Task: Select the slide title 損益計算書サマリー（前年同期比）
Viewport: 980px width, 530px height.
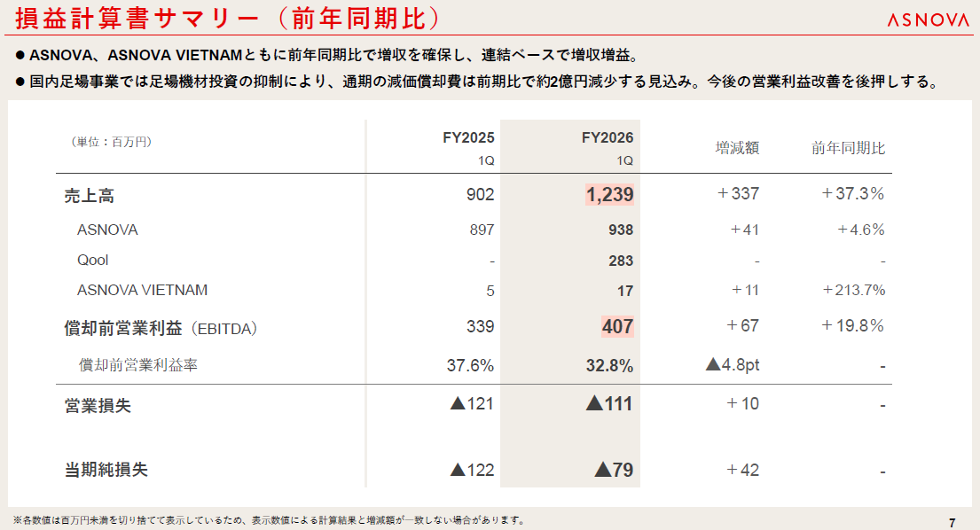Action: tap(228, 18)
